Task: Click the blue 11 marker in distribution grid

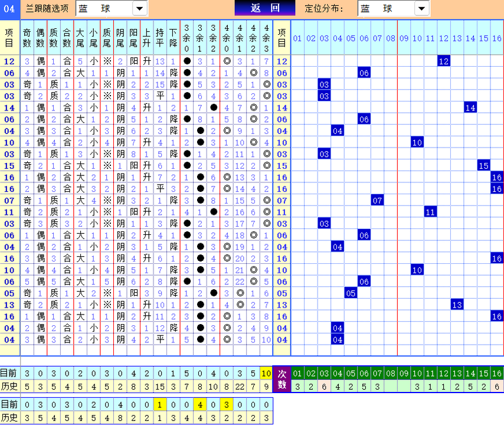Action: click(x=430, y=212)
